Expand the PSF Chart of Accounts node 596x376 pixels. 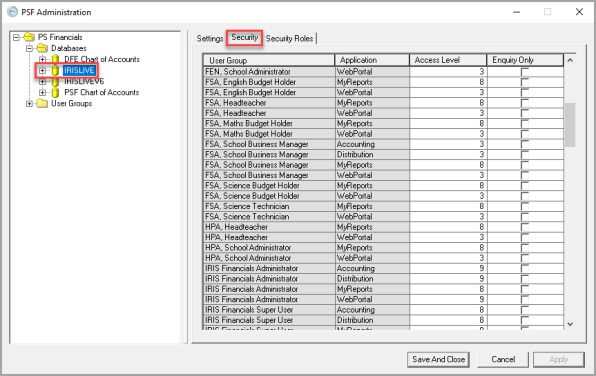pos(42,92)
